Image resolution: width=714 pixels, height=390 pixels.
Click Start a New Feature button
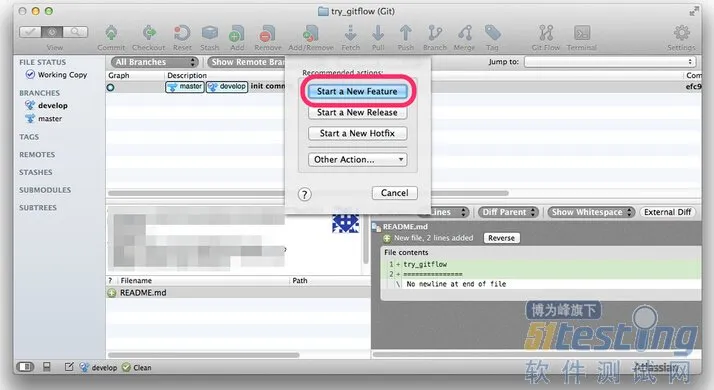[x=357, y=91]
